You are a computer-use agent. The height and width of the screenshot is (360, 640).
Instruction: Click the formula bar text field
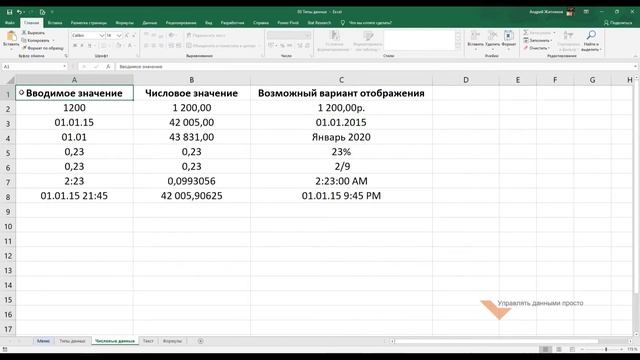(x=373, y=66)
